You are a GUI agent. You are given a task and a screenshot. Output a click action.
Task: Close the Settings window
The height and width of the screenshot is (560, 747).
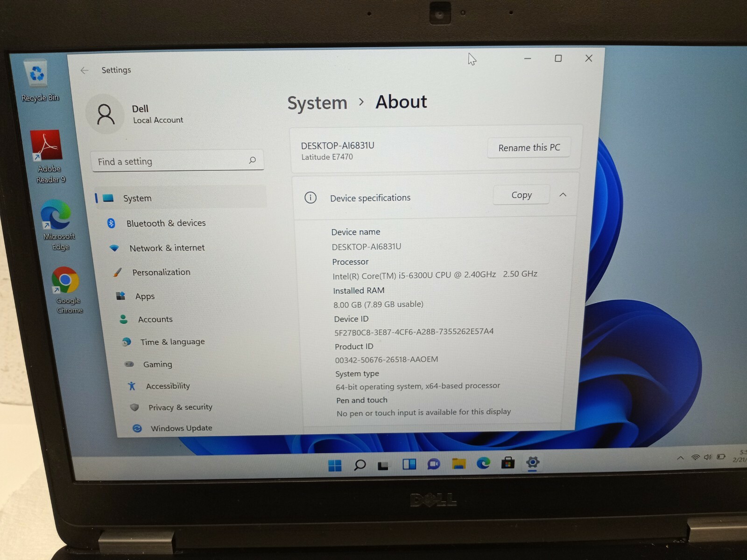(589, 58)
